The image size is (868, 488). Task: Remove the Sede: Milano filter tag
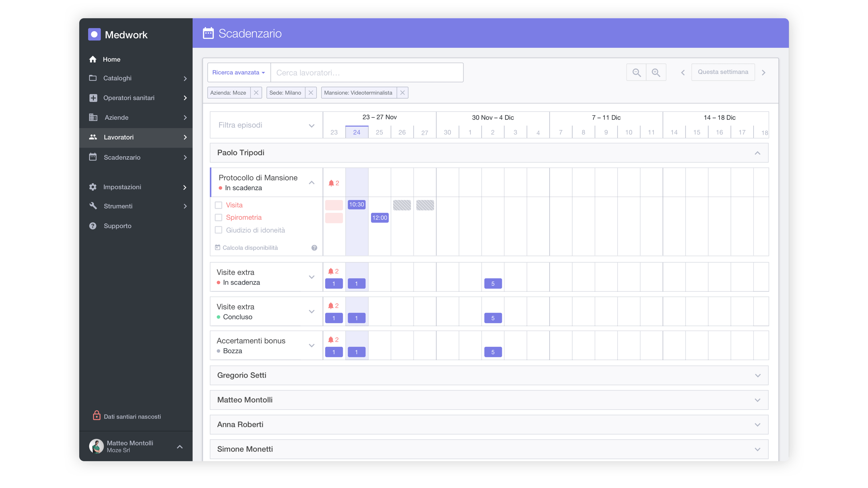tap(311, 93)
